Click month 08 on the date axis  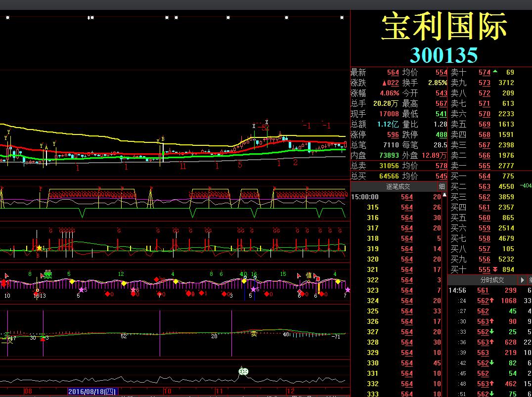tap(28, 392)
